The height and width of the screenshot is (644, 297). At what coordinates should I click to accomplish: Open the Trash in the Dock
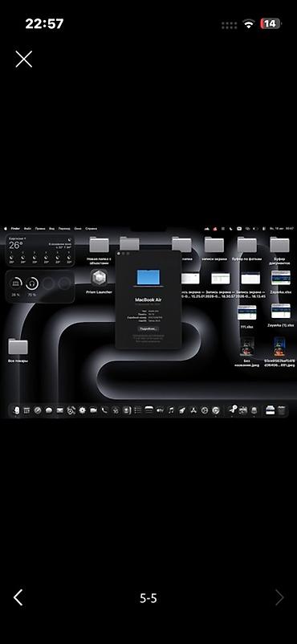[282, 410]
